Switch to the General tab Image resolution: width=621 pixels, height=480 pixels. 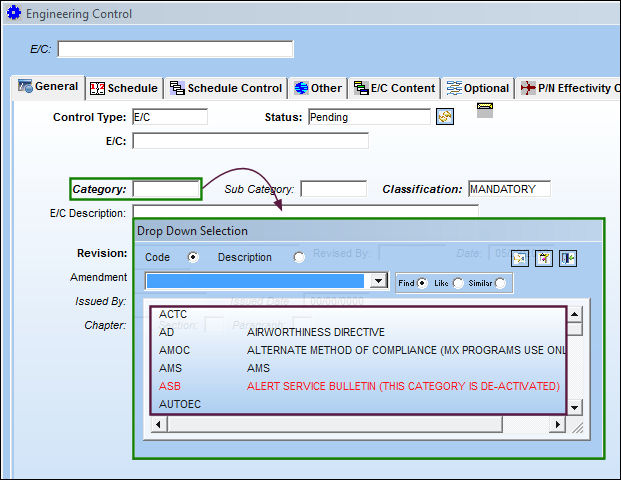pos(48,86)
